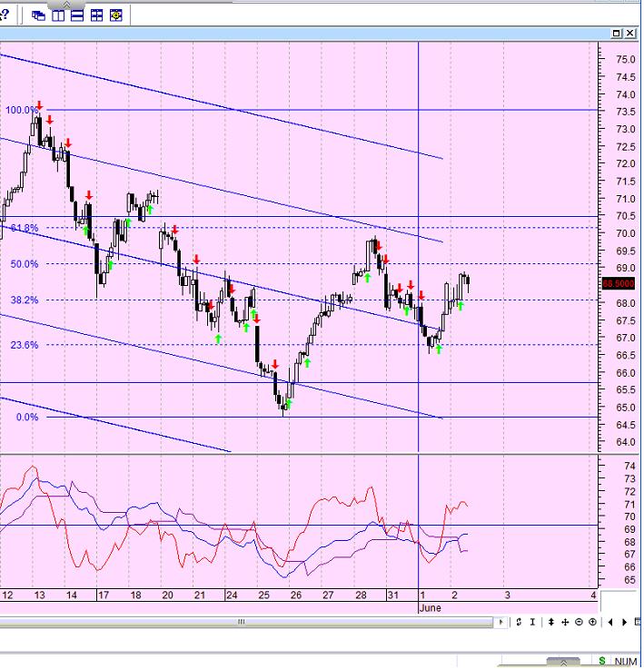Screen dimensions: 644x669
Task: Open the yellow gear window settings icon
Action: (x=115, y=15)
